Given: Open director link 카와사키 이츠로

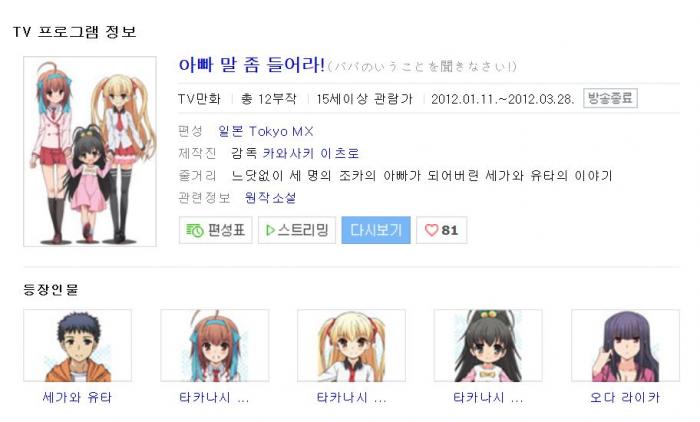Looking at the screenshot, I should [311, 153].
